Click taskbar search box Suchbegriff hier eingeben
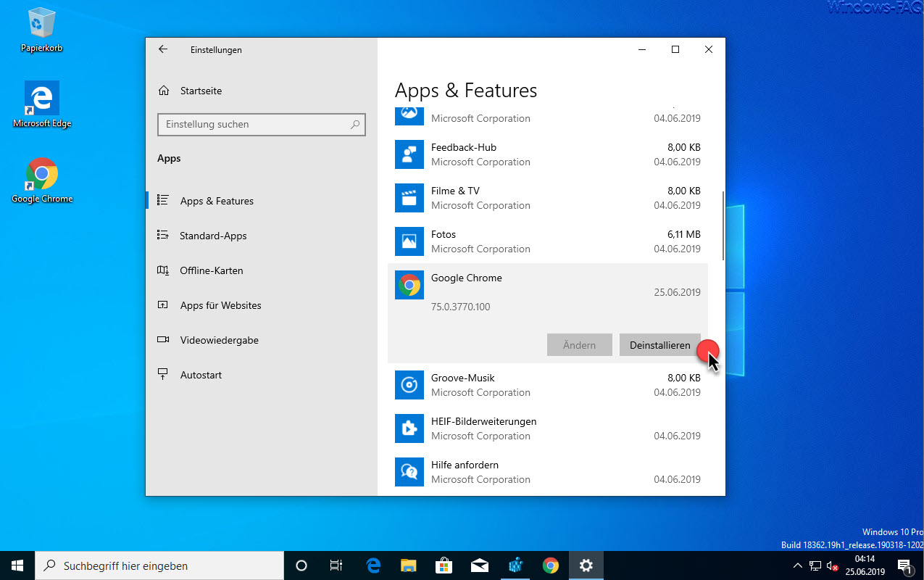924x580 pixels. pos(159,565)
